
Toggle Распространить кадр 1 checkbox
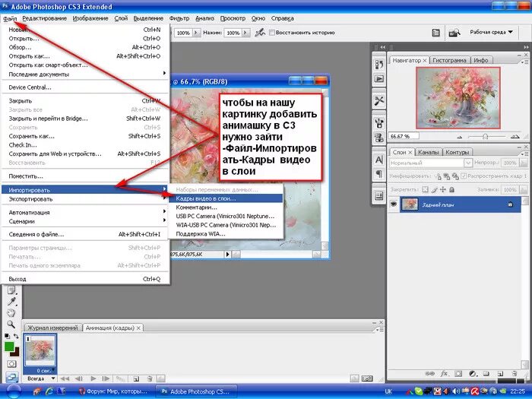(x=464, y=176)
